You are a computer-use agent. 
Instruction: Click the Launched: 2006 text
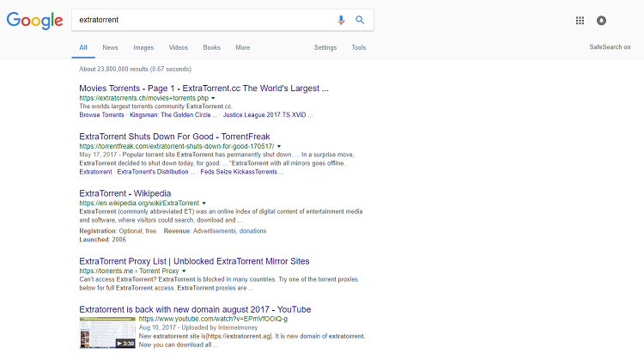point(102,240)
